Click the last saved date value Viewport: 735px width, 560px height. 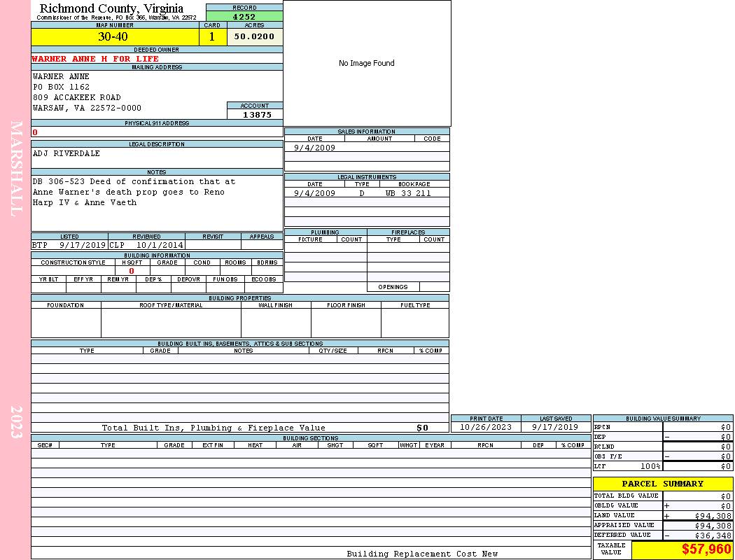pos(555,427)
